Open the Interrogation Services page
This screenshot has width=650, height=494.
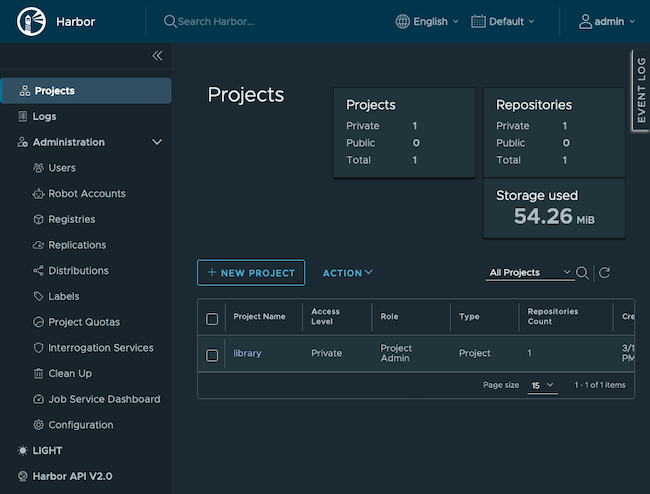point(101,348)
